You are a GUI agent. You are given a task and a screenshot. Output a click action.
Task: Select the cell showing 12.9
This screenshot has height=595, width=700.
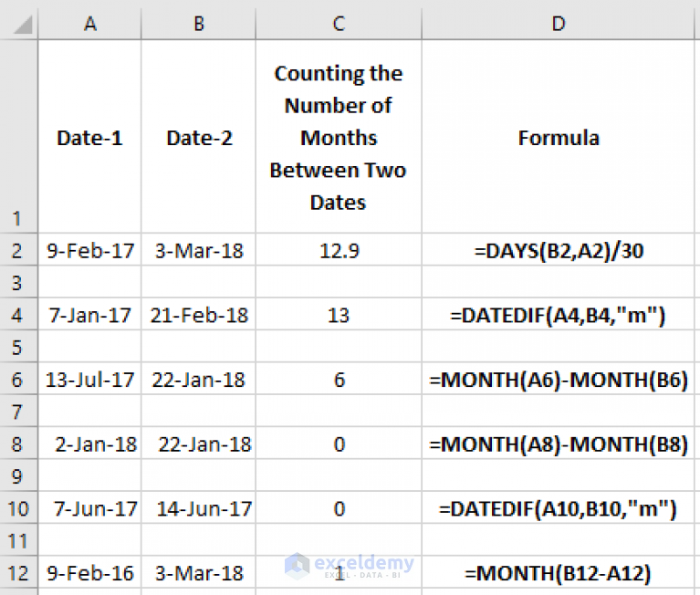coord(339,250)
